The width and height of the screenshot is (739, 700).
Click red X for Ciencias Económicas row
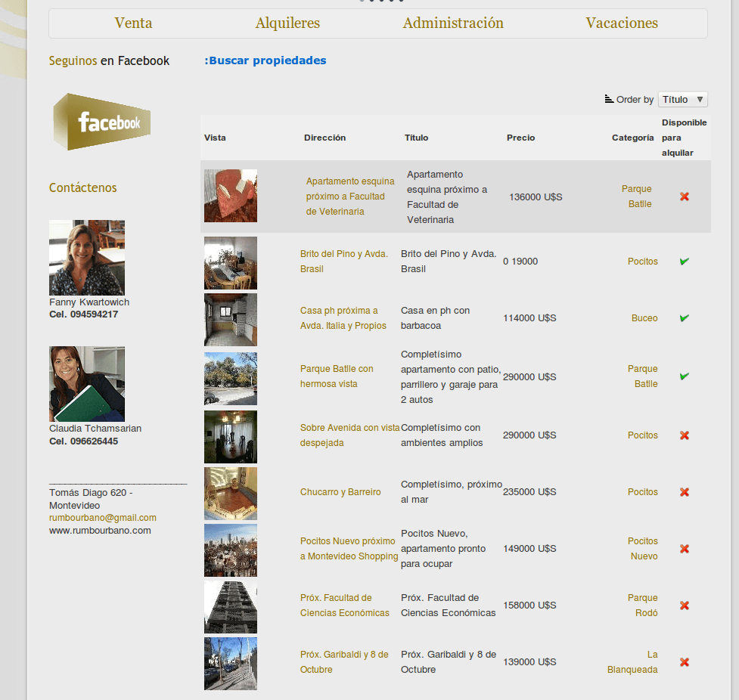[685, 606]
